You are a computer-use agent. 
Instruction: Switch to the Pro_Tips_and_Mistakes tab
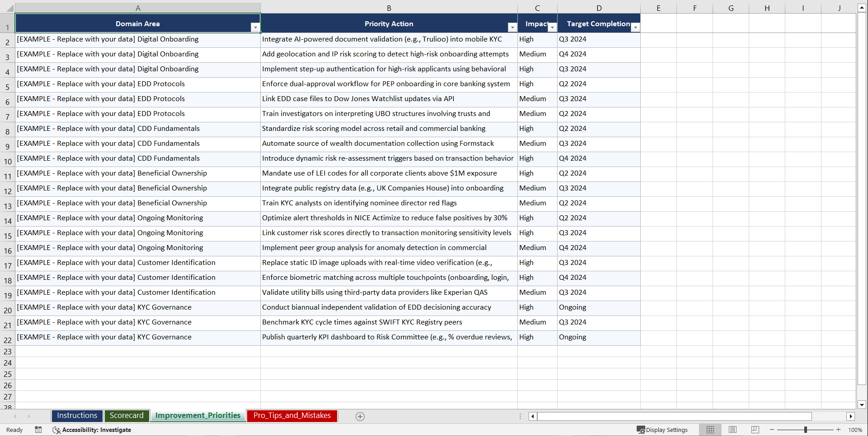point(292,415)
